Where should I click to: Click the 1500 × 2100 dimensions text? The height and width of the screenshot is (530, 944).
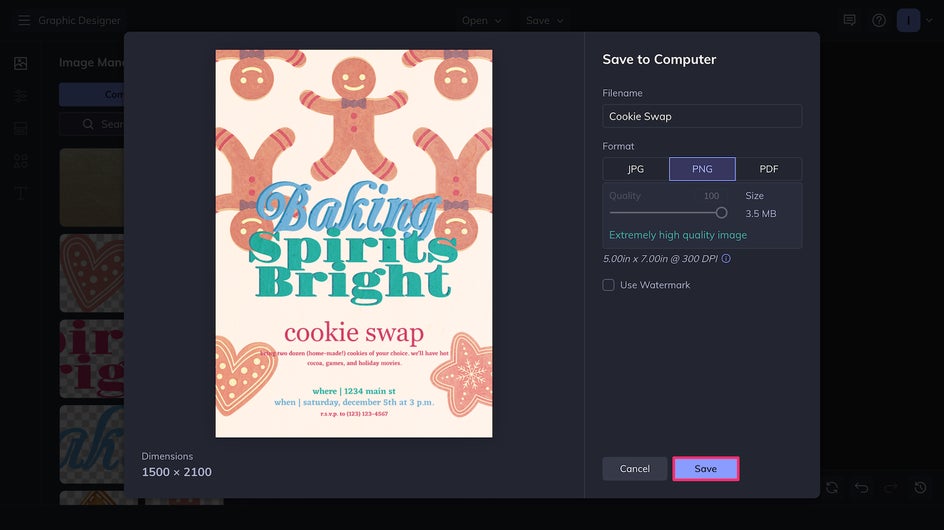[176, 472]
